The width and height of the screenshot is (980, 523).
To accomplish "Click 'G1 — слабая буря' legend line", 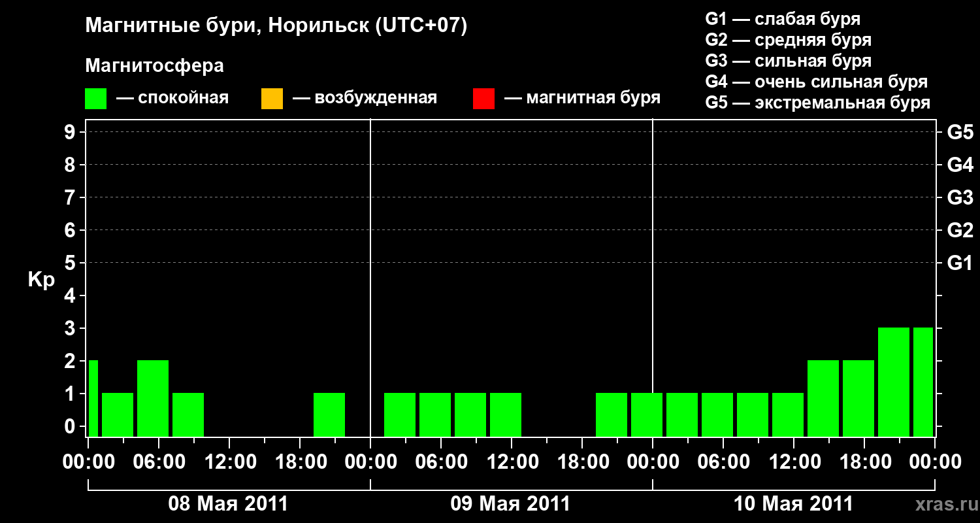I will (783, 19).
